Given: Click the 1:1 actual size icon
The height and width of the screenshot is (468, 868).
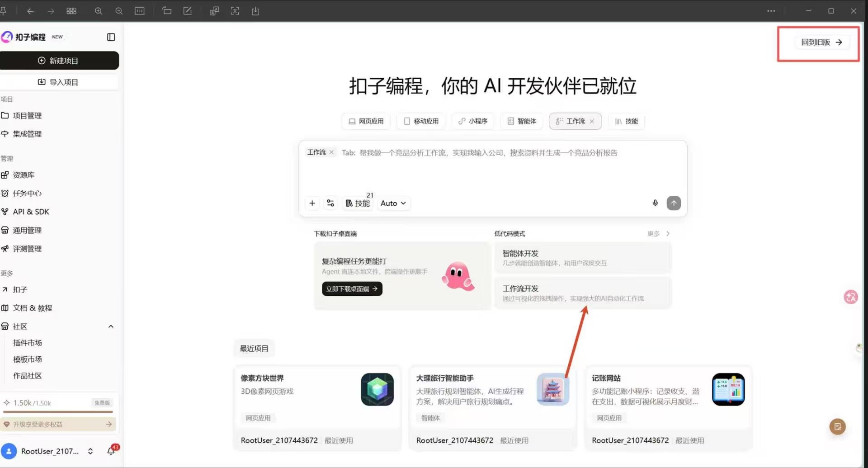Looking at the screenshot, I should point(140,11).
